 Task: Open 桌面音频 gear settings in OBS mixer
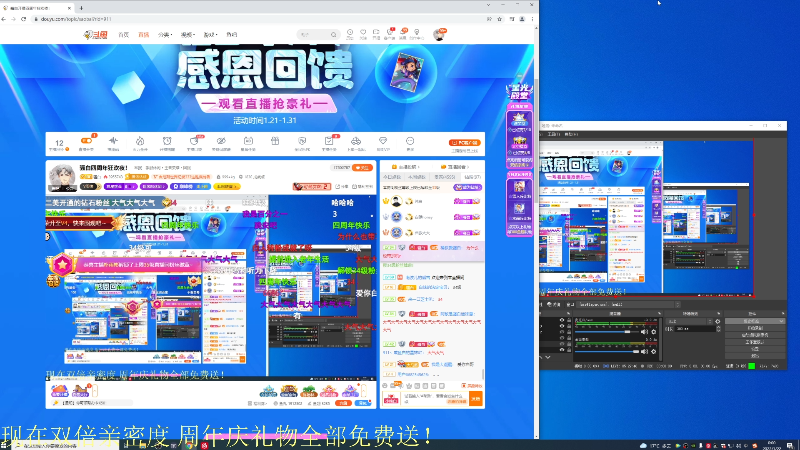pyautogui.click(x=654, y=352)
